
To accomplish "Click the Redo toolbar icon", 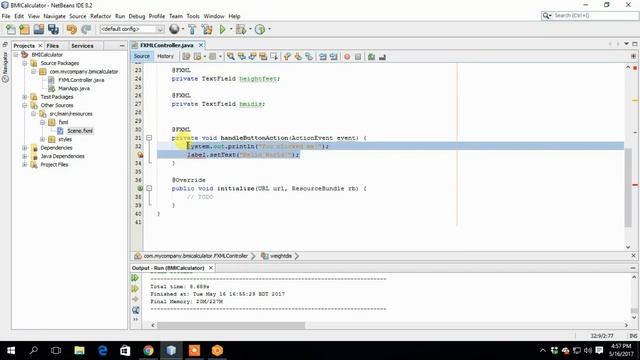I will [86, 29].
